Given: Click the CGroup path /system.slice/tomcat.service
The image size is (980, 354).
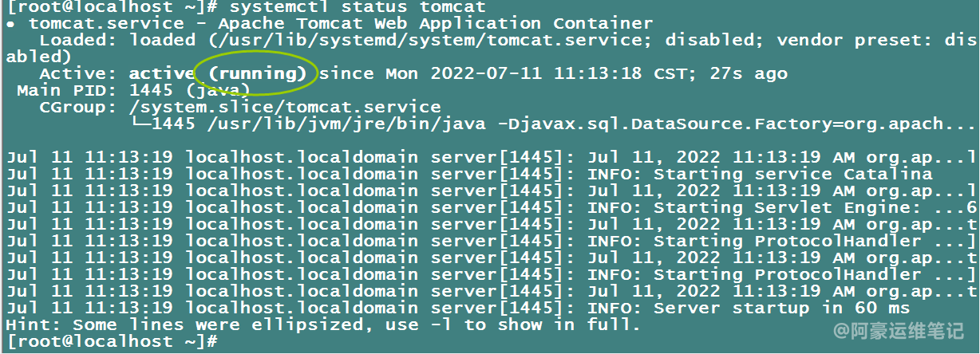Looking at the screenshot, I should pos(285,107).
